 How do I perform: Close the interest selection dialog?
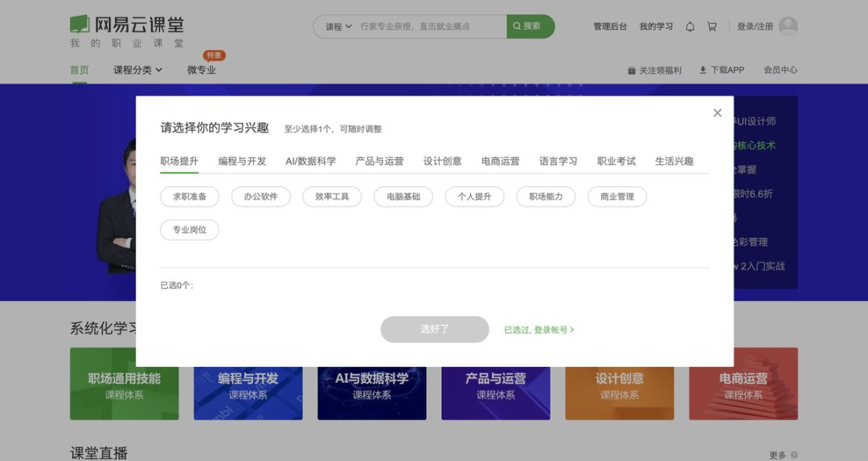pyautogui.click(x=718, y=113)
